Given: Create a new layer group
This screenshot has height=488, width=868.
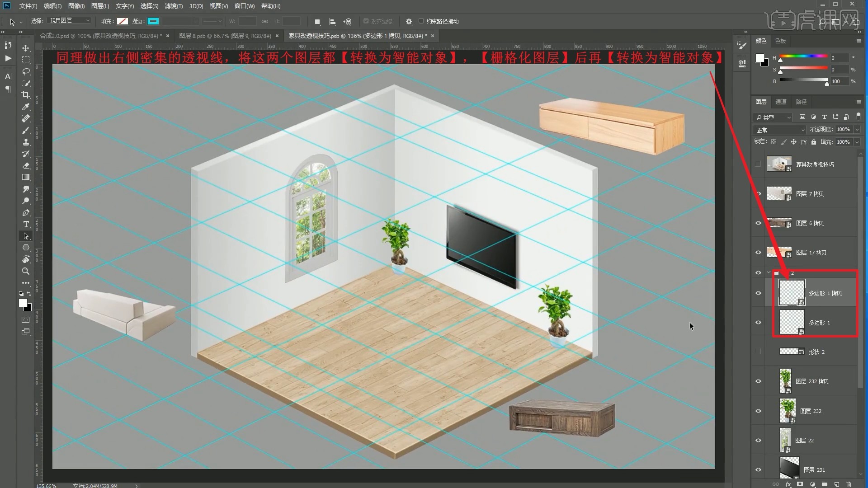Looking at the screenshot, I should [x=825, y=484].
